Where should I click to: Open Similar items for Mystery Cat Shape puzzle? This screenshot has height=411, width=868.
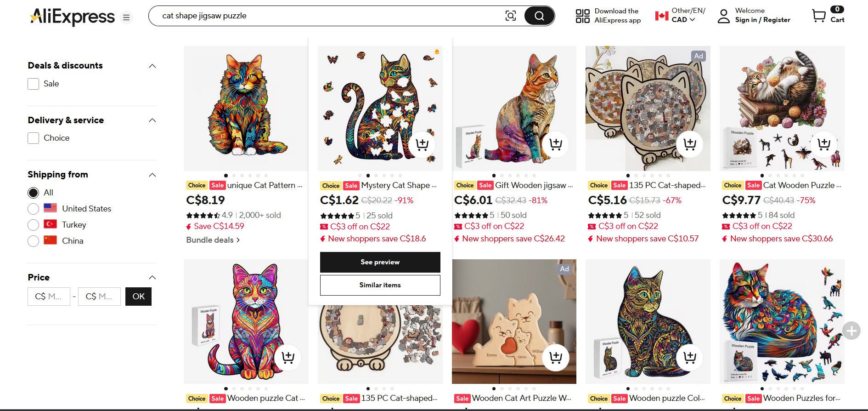coord(380,285)
